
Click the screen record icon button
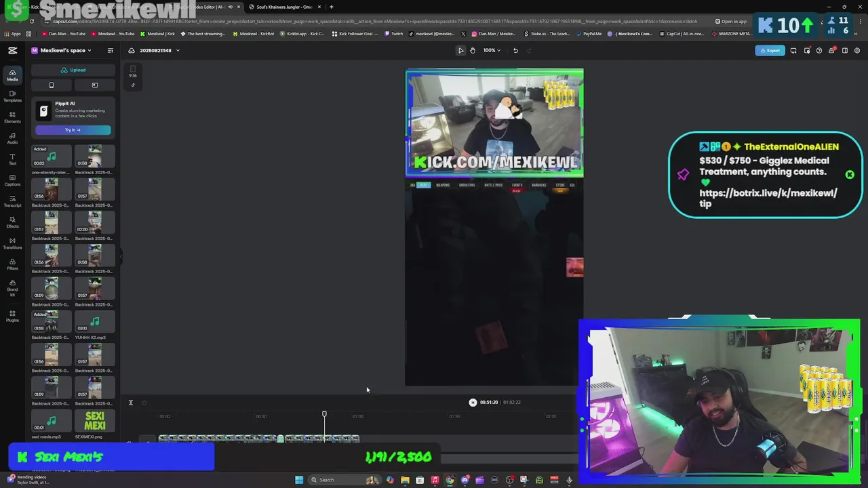[95, 85]
